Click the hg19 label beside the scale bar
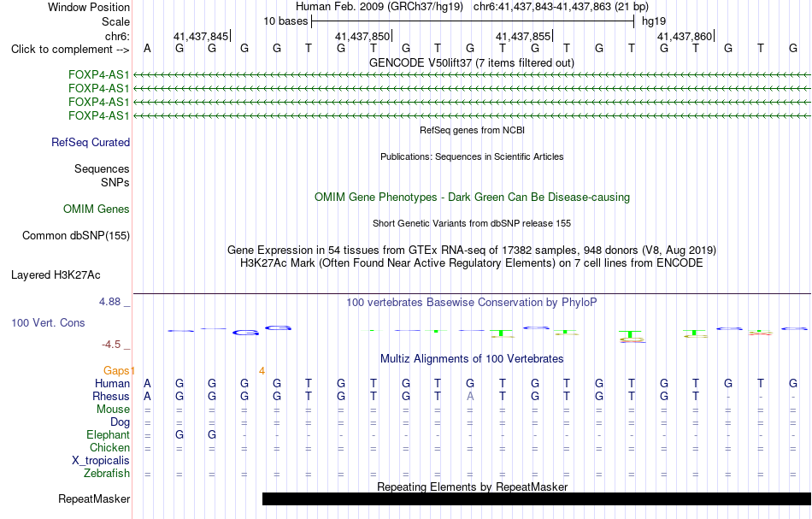 654,21
